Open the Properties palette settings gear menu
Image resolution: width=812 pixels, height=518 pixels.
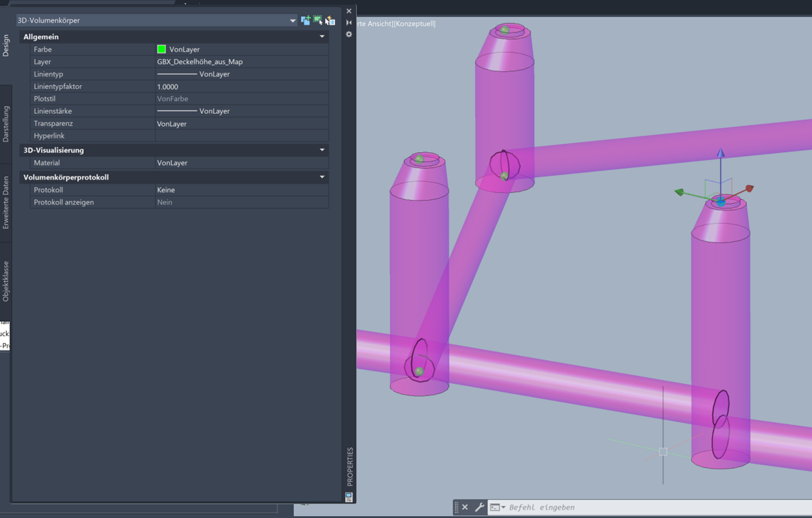[x=348, y=34]
